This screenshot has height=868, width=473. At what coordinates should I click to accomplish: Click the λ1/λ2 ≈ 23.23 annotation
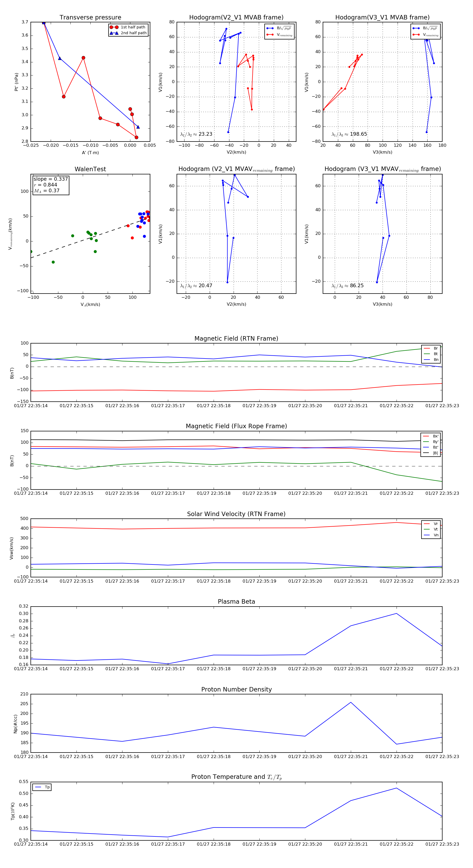pos(196,134)
